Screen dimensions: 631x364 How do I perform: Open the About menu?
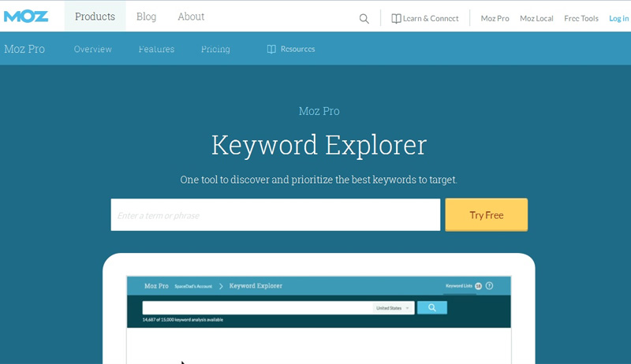tap(191, 17)
